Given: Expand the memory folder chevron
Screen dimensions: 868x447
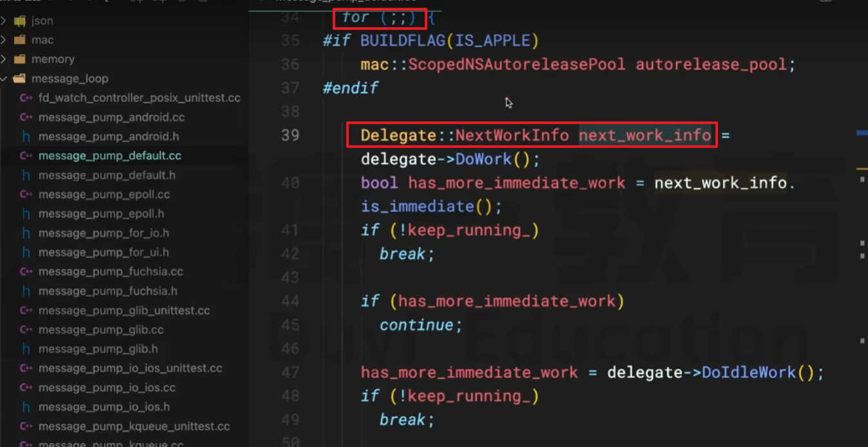Looking at the screenshot, I should 3,59.
